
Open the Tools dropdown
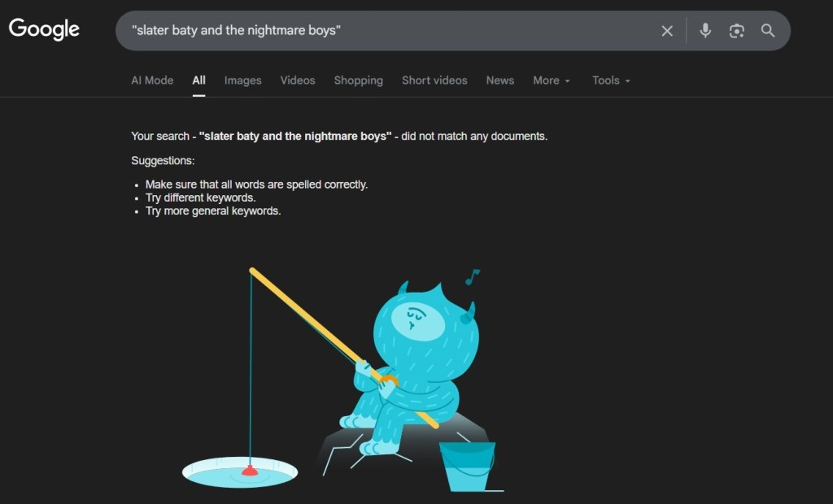tap(611, 80)
